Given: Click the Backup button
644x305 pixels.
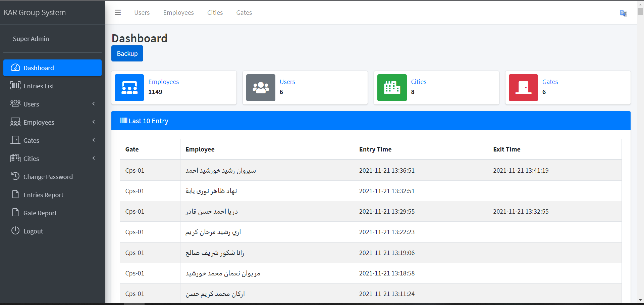Looking at the screenshot, I should [127, 53].
